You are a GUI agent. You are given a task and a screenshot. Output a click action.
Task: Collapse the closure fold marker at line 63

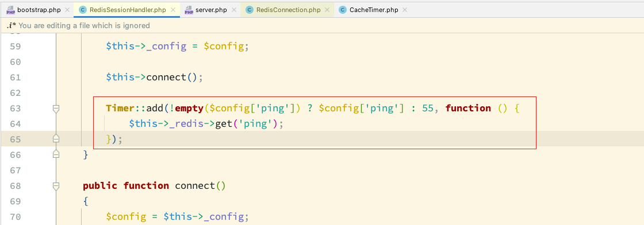click(x=56, y=108)
